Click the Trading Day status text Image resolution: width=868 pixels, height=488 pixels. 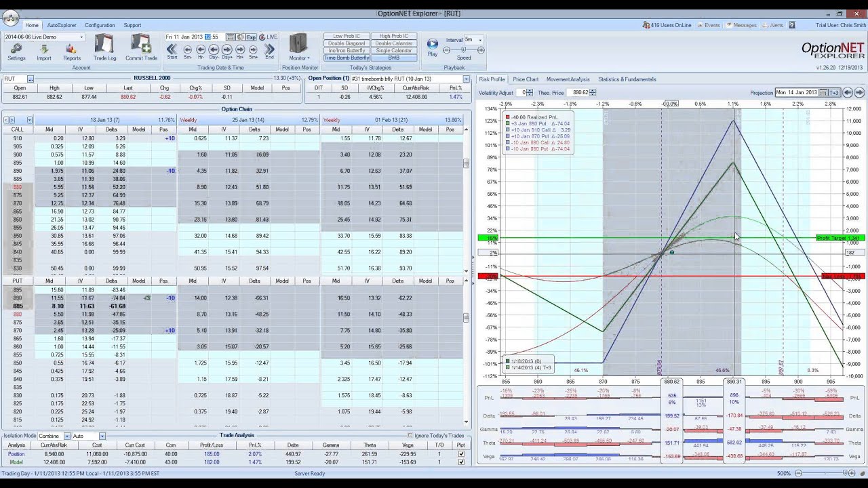tap(81, 473)
